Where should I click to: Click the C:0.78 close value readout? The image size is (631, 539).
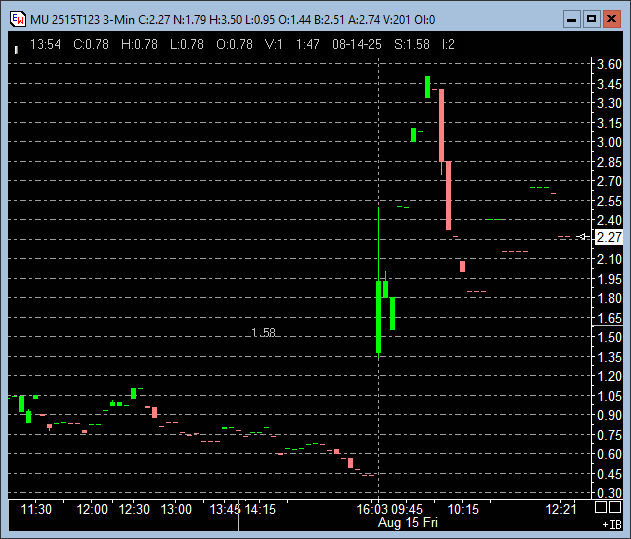coord(91,44)
